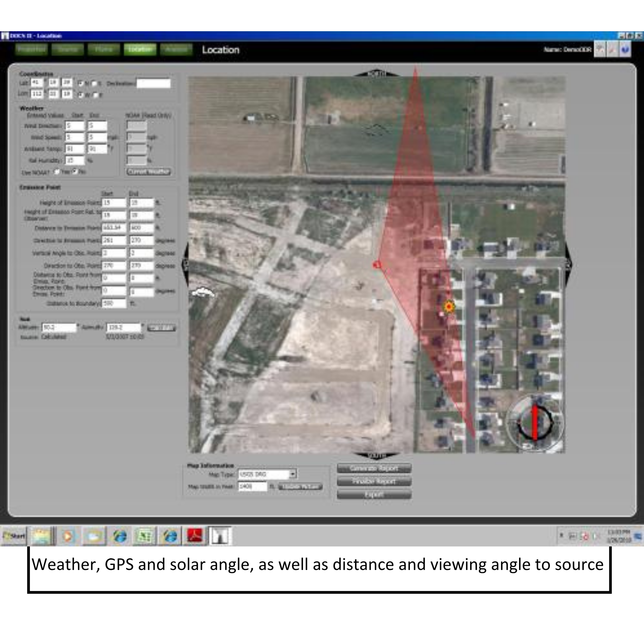Click the Longitude degrees field
The image size is (644, 644).
tap(37, 94)
